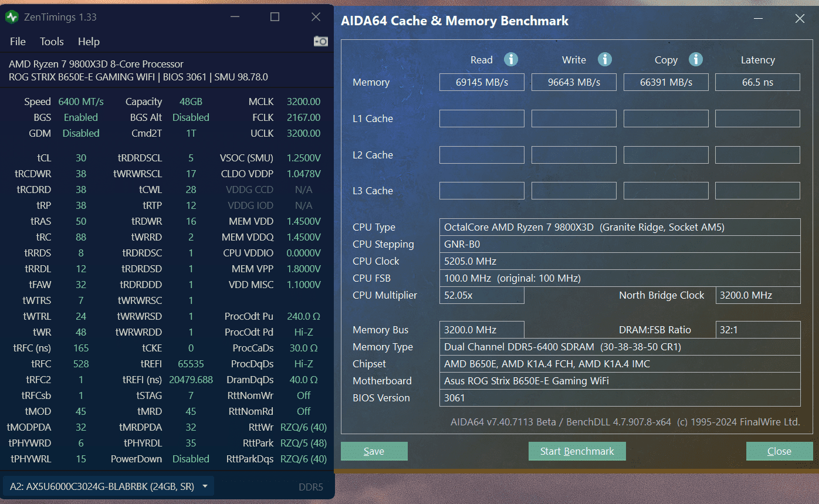Click the tRC value 88
819x504 pixels.
point(81,237)
